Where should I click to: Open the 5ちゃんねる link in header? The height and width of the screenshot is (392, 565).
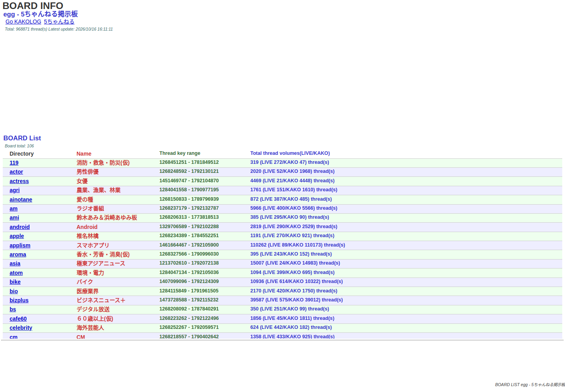coord(59,22)
